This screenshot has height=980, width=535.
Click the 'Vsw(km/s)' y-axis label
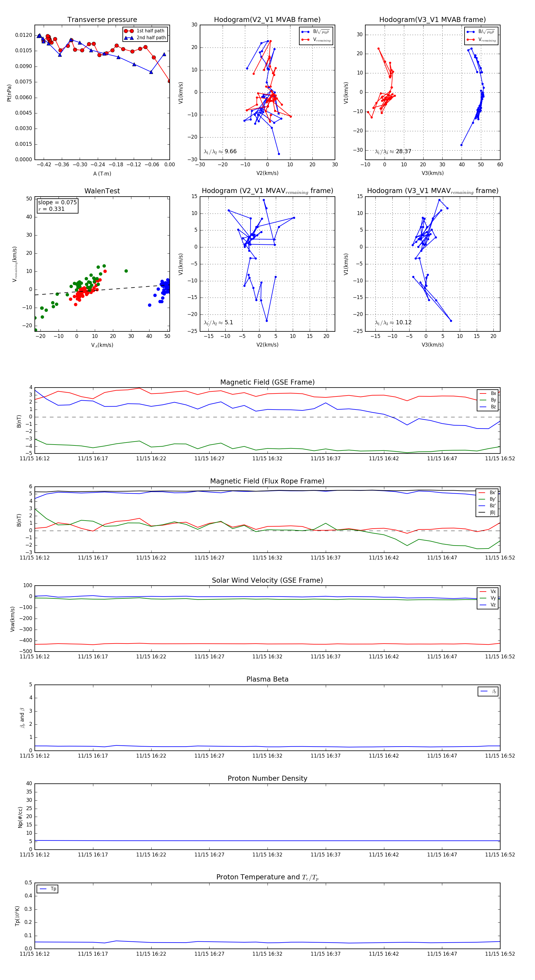pos(12,619)
